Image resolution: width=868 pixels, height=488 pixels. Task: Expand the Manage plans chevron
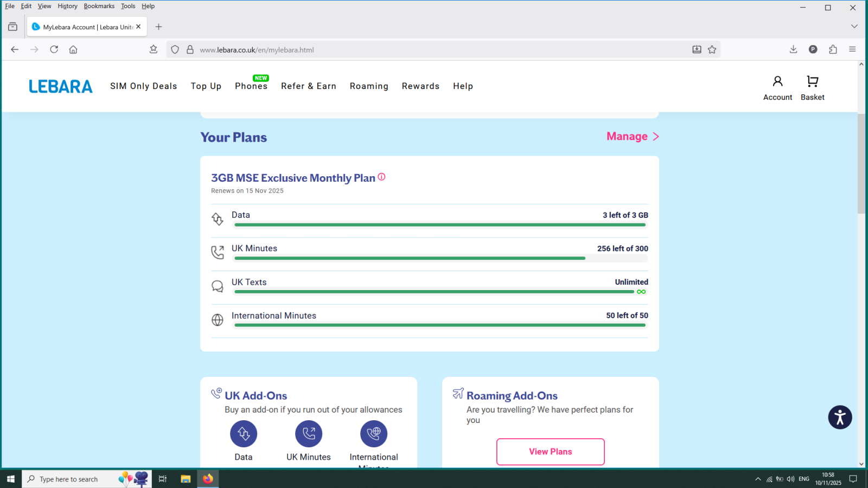656,137
